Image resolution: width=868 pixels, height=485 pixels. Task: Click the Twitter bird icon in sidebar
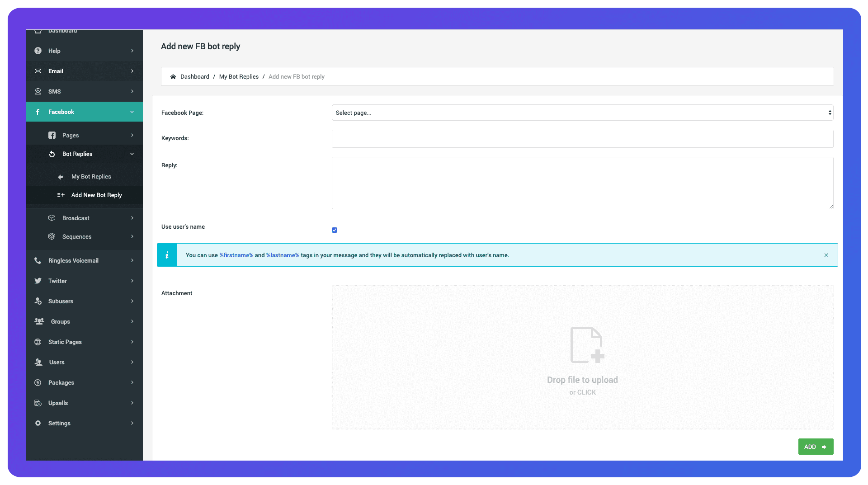(38, 281)
